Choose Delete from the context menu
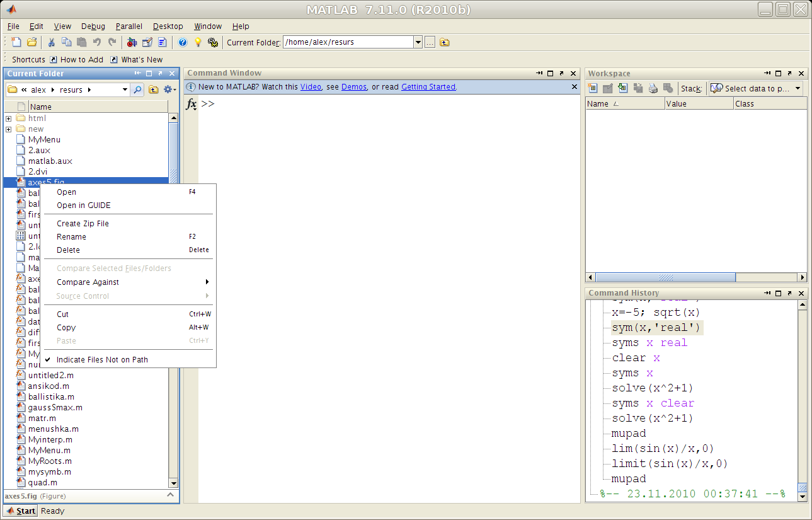812x520 pixels. point(129,250)
